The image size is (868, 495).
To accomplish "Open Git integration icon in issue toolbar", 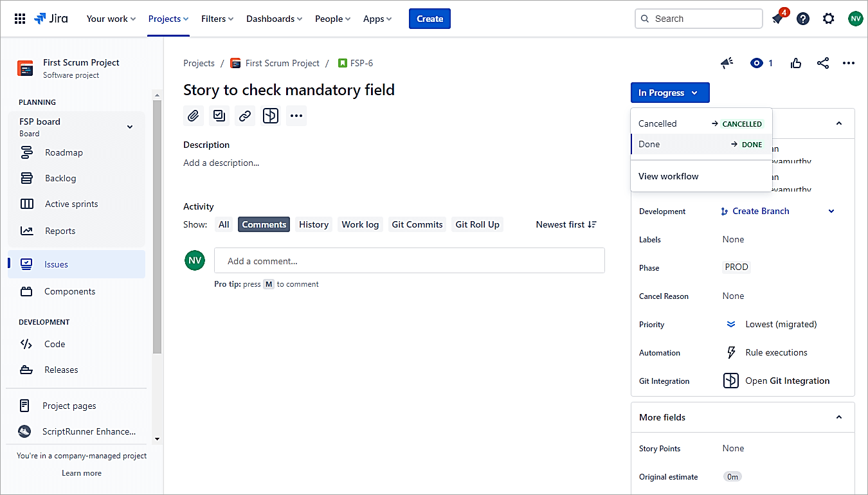I will coord(271,116).
